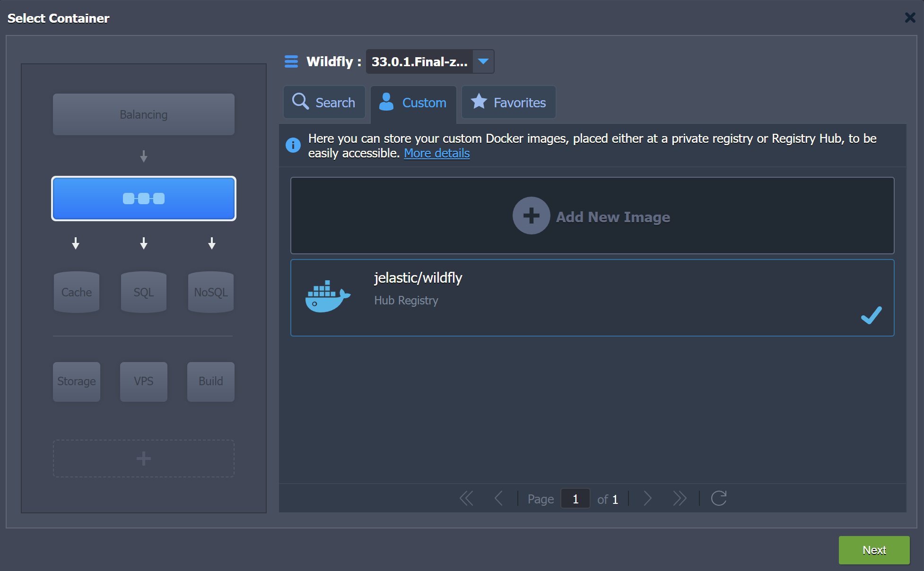924x571 pixels.
Task: Click the Add New Image button
Action: (x=592, y=217)
